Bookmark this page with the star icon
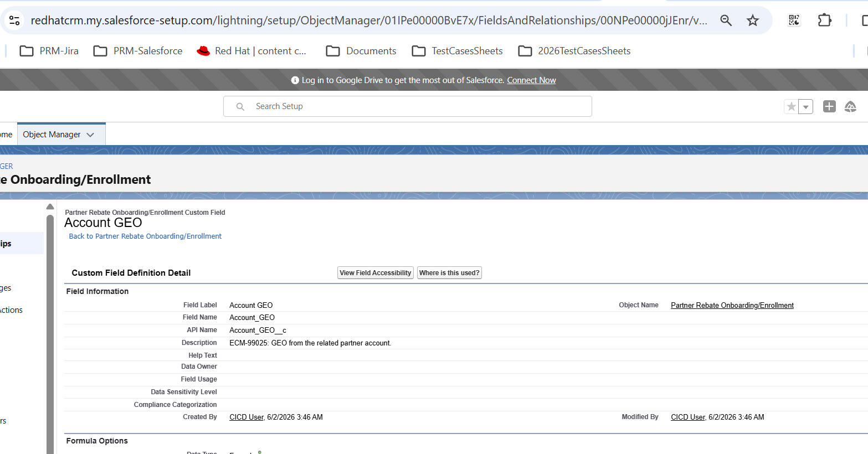 [752, 20]
